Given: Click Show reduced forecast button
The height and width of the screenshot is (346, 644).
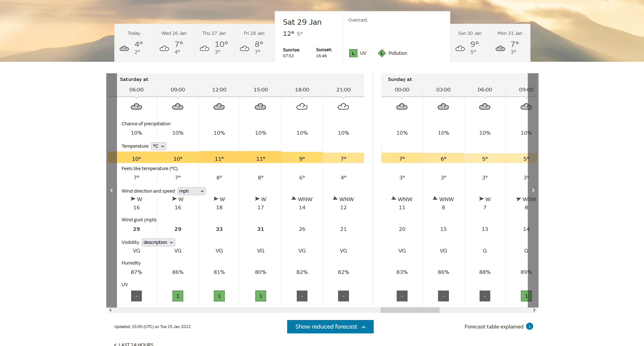Looking at the screenshot, I should tap(330, 326).
